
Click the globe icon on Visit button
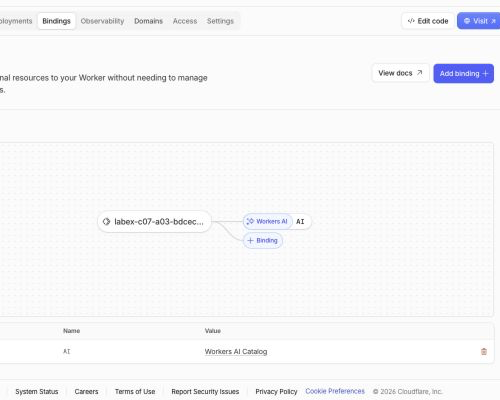[x=467, y=21]
